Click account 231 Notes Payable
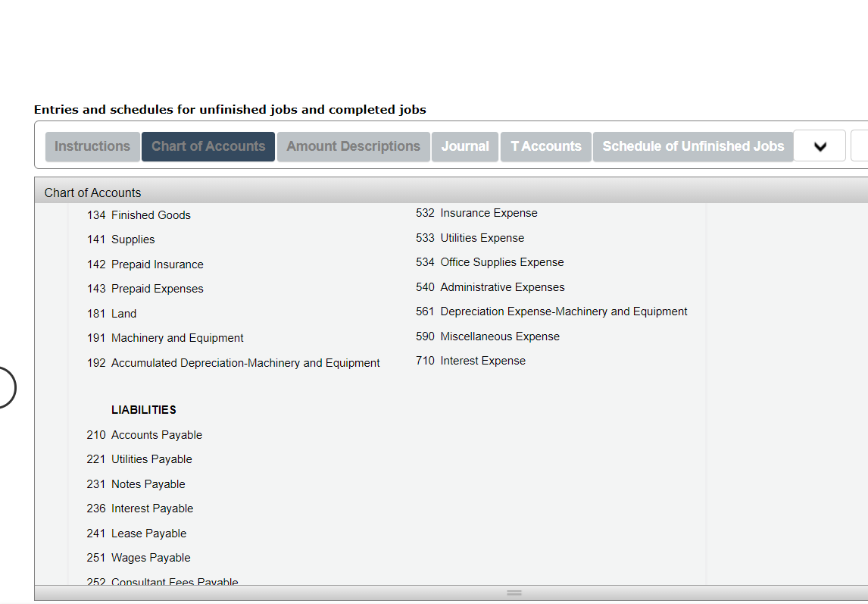 [136, 484]
